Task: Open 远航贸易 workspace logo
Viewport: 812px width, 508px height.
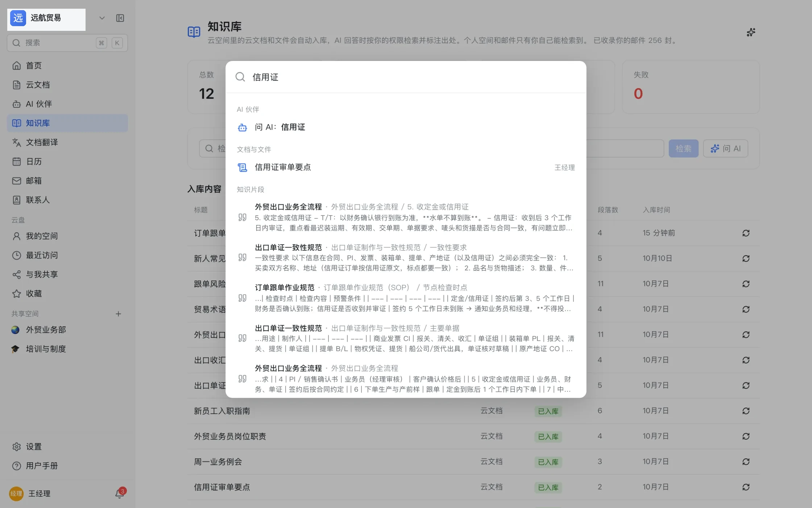Action: point(18,18)
